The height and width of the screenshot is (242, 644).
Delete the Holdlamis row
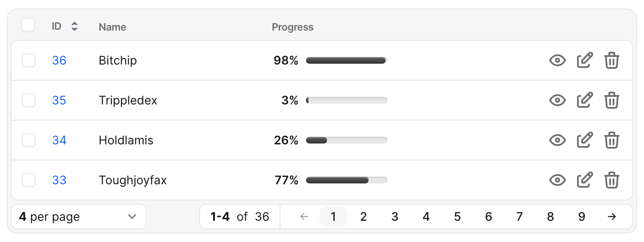click(x=611, y=141)
